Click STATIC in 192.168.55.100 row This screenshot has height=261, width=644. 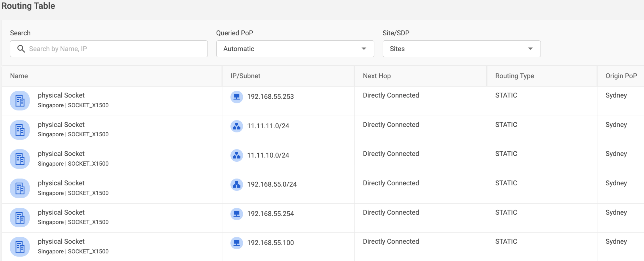tap(506, 241)
